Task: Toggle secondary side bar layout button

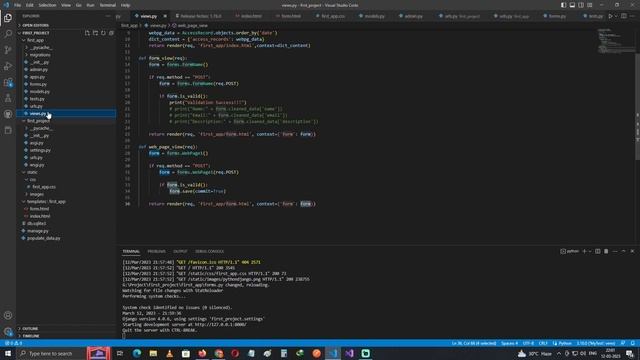Action: pyautogui.click(x=581, y=5)
